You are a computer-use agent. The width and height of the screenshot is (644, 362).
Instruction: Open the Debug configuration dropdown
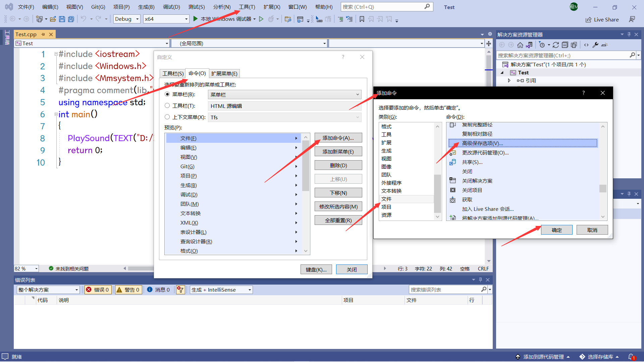point(137,19)
